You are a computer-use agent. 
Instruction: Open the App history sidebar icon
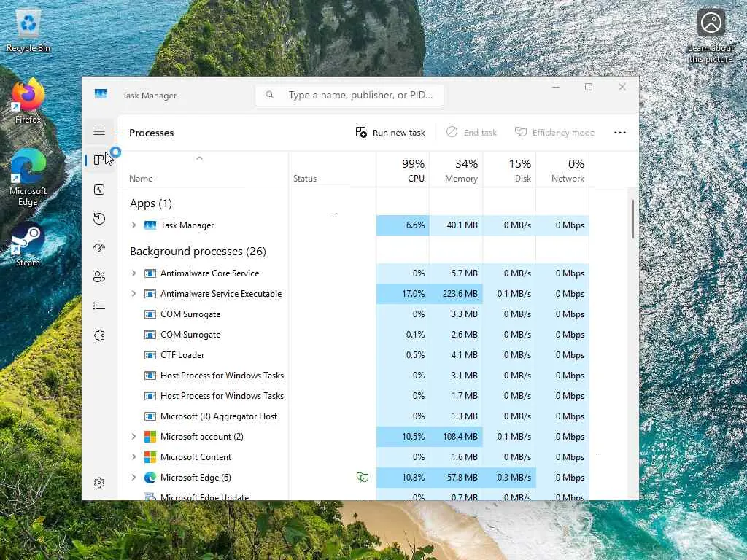99,219
